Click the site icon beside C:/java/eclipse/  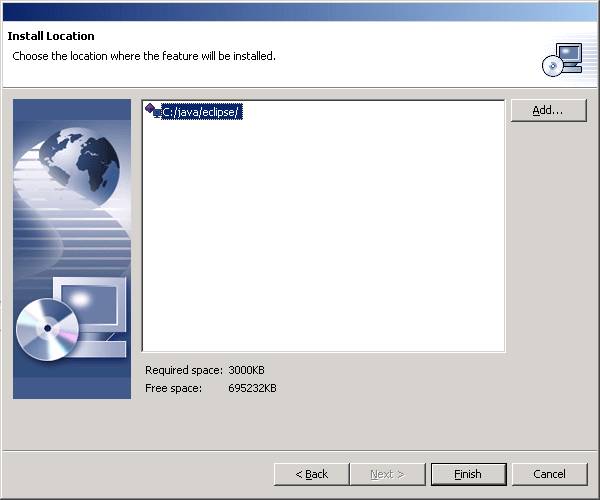(x=152, y=111)
